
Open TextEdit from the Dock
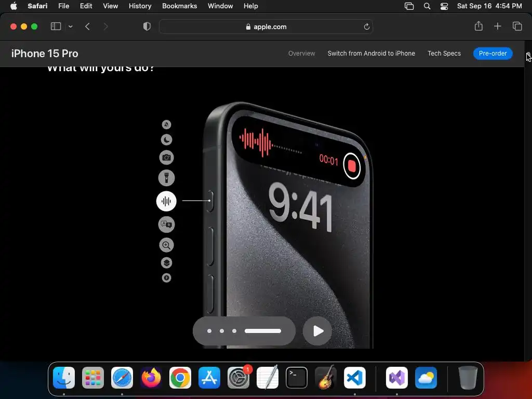click(268, 378)
